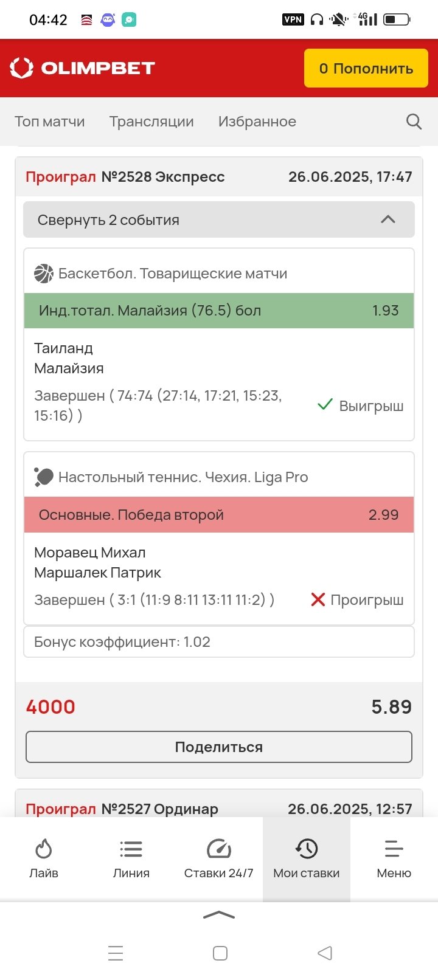
Task: Open the search magnifier icon
Action: click(414, 122)
